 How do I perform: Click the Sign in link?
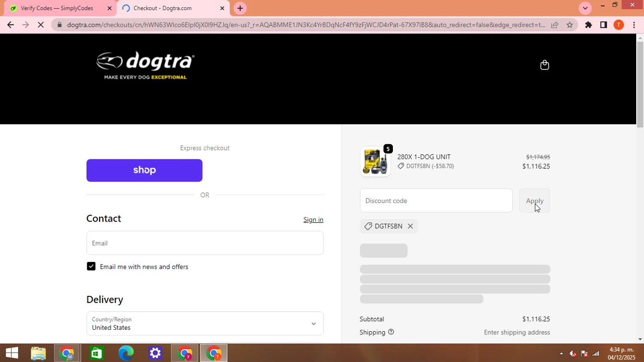[313, 219]
